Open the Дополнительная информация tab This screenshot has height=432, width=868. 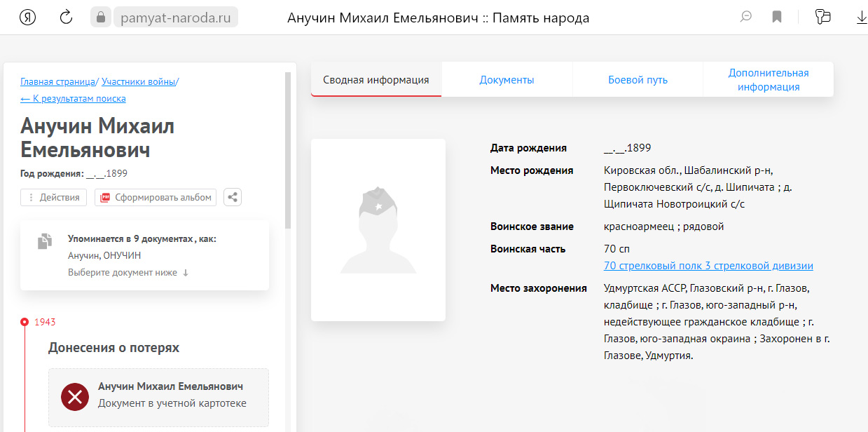pos(769,79)
